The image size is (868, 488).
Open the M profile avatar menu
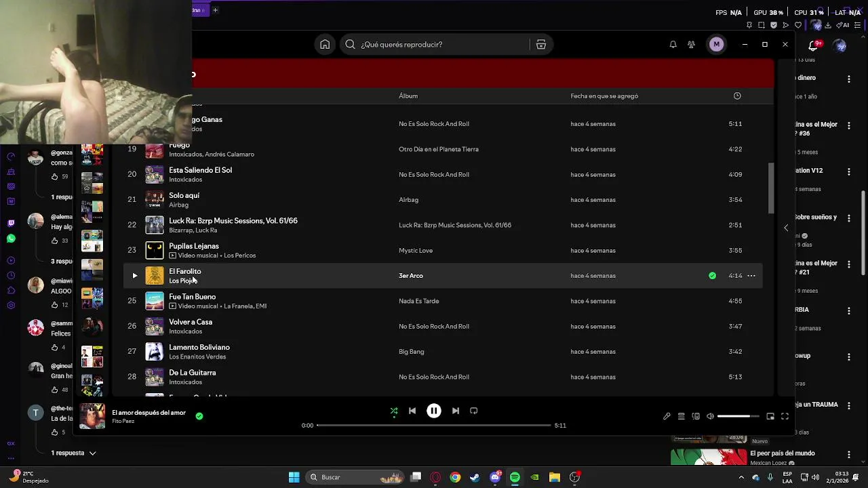pos(716,44)
